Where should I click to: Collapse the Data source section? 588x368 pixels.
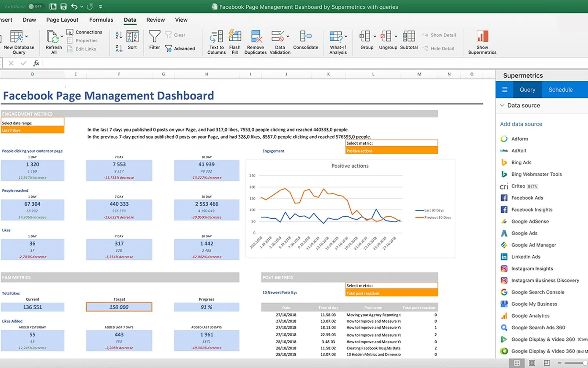(502, 105)
